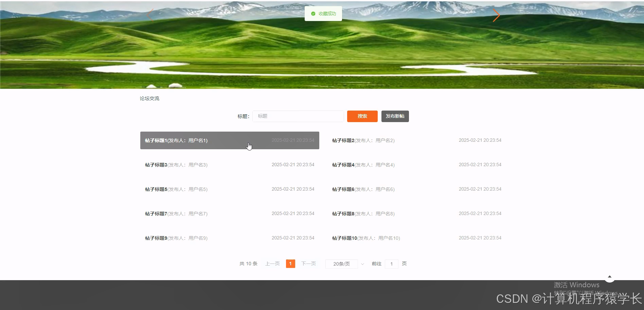
Task: Click the next slide arrow on the banner
Action: coord(497,15)
